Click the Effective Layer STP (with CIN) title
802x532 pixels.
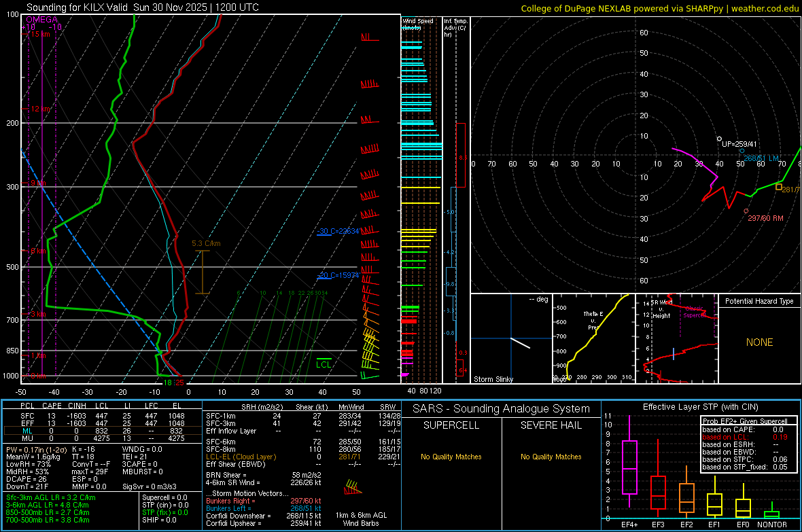point(700,407)
